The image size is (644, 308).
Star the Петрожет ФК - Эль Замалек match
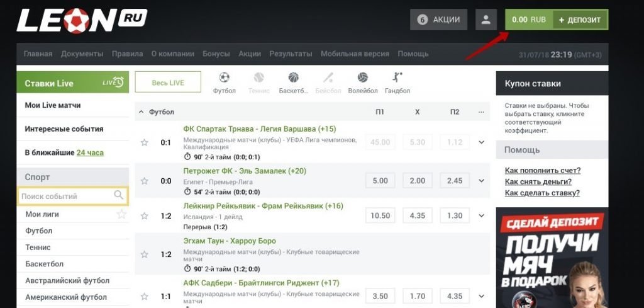pyautogui.click(x=144, y=181)
